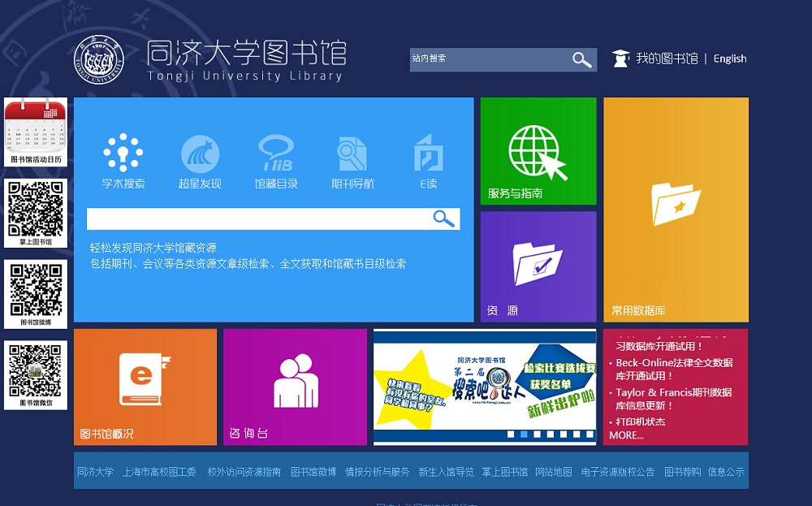
Task: Click the graduate figure icon beside 我的图书馆
Action: tap(620, 58)
